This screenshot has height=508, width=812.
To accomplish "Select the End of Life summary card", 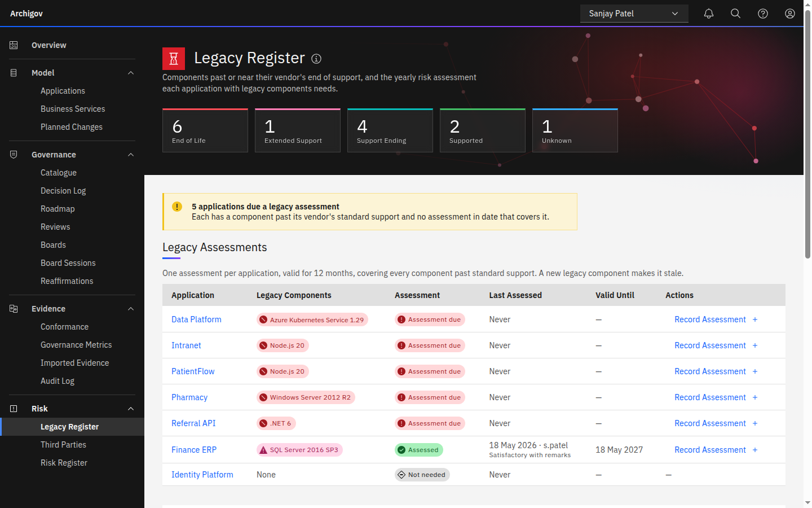I will coord(205,130).
